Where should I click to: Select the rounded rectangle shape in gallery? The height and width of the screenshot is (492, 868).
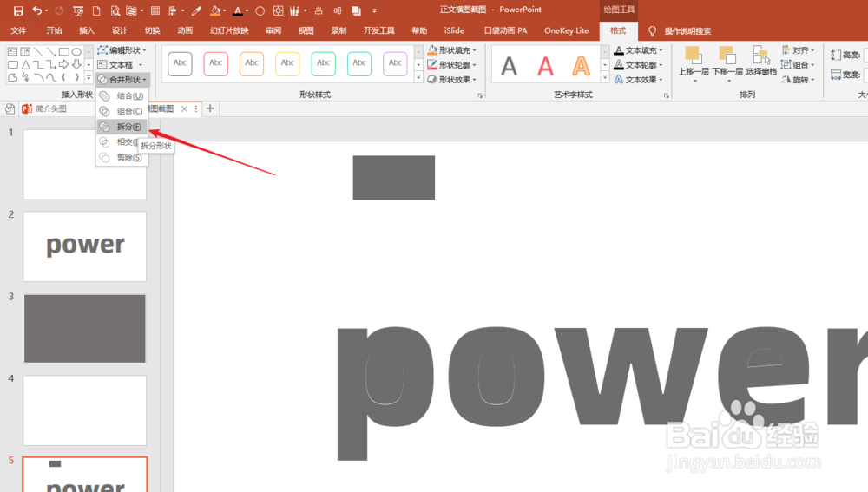pos(12,65)
